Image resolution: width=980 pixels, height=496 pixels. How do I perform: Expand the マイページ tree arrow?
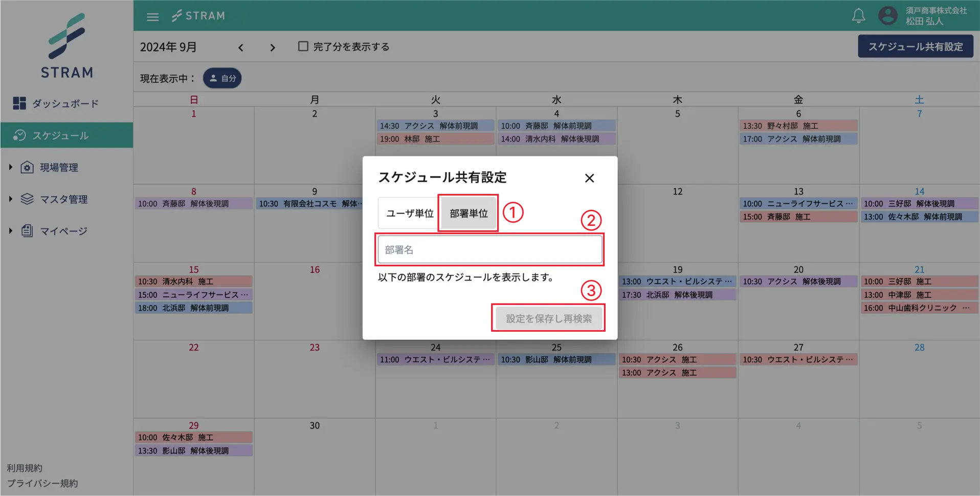[10, 231]
